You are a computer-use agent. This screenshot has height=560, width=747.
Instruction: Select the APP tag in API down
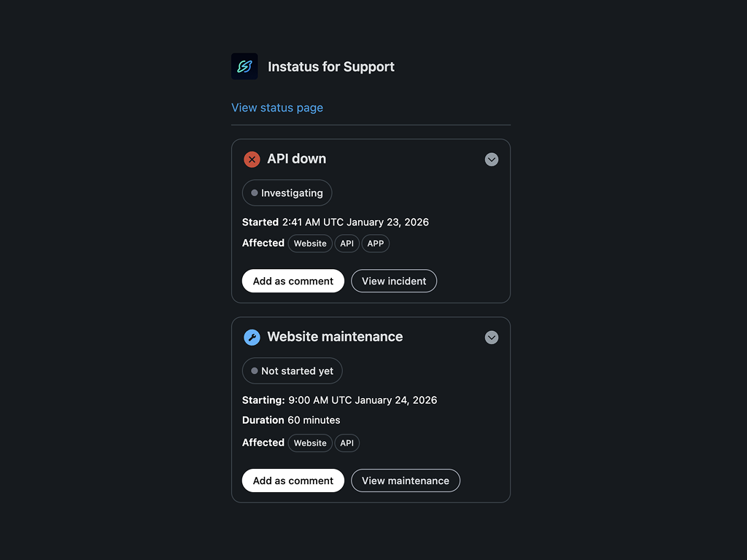click(x=376, y=244)
